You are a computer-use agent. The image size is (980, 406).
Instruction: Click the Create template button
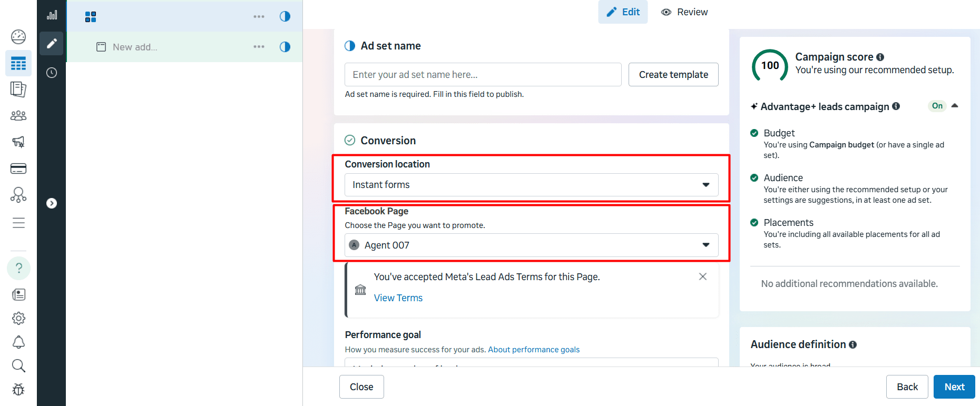click(x=673, y=74)
